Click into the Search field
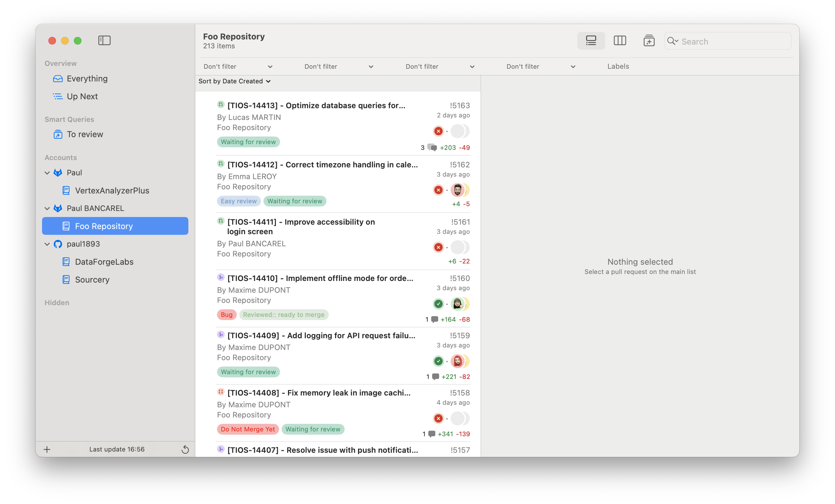The image size is (835, 504). pos(727,41)
